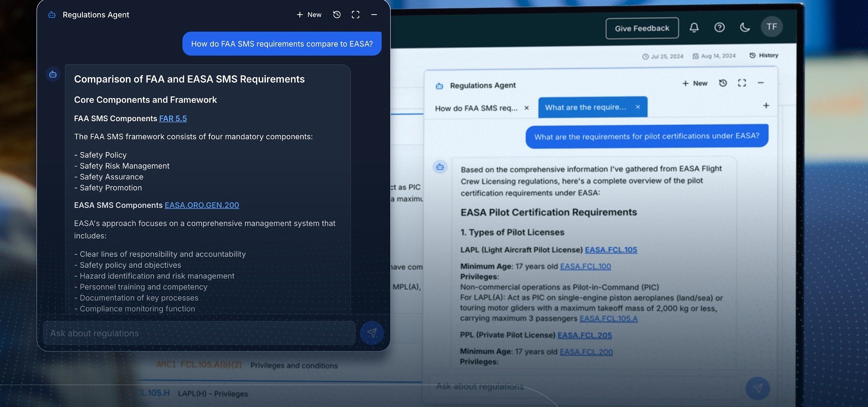Click robot icon in light Regulations Agent header
This screenshot has width=868, height=407.
(x=439, y=86)
